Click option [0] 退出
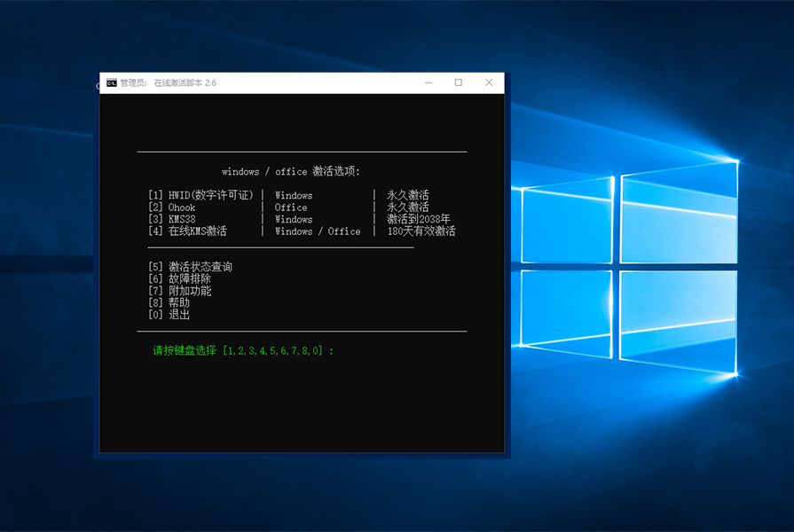Image resolution: width=794 pixels, height=532 pixels. pos(169,315)
